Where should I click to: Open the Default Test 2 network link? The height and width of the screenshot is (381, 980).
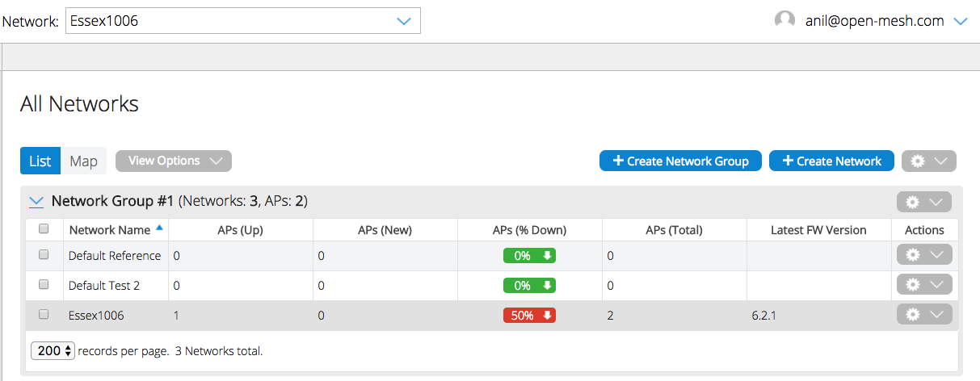(x=104, y=286)
